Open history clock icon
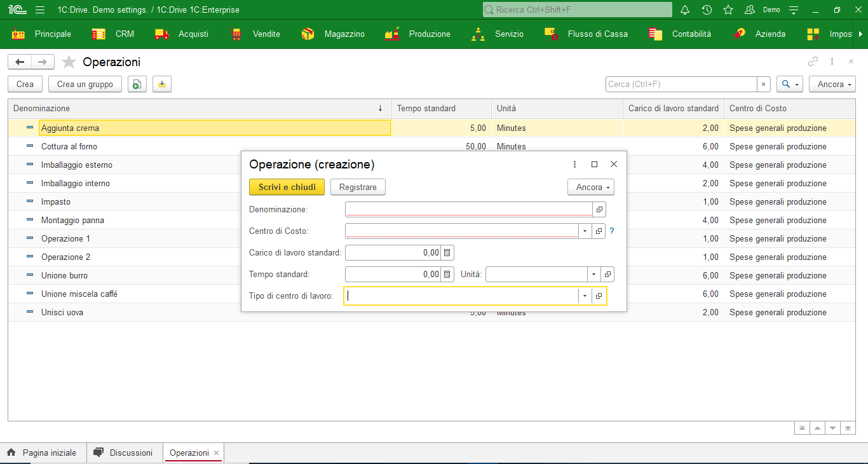This screenshot has height=464, width=868. click(x=707, y=10)
